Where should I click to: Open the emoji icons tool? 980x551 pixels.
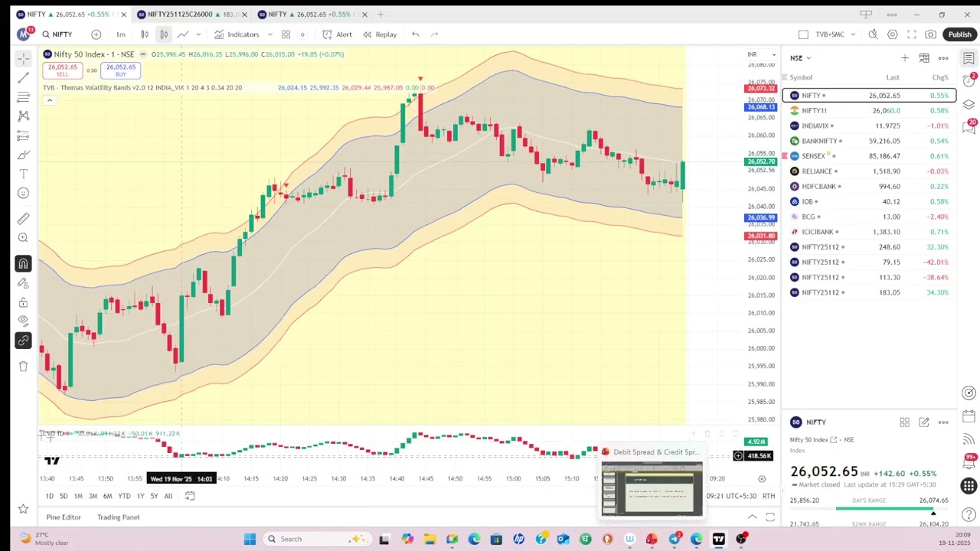[x=23, y=193]
